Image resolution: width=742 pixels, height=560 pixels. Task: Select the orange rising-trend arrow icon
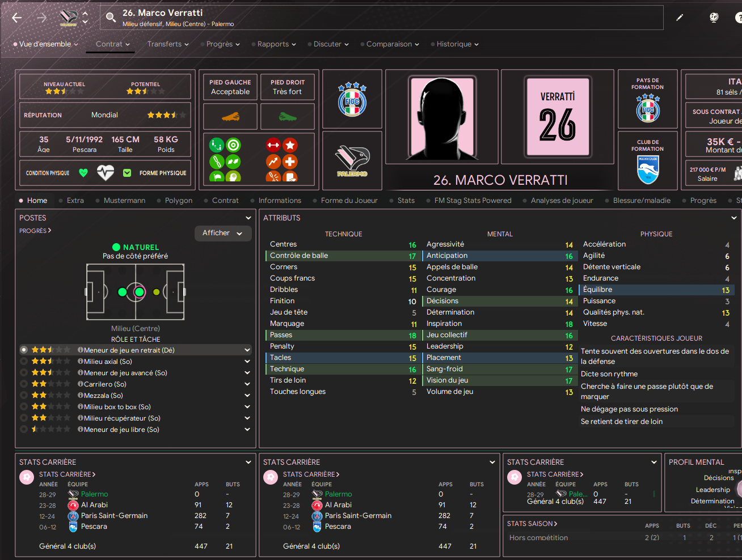click(x=273, y=162)
